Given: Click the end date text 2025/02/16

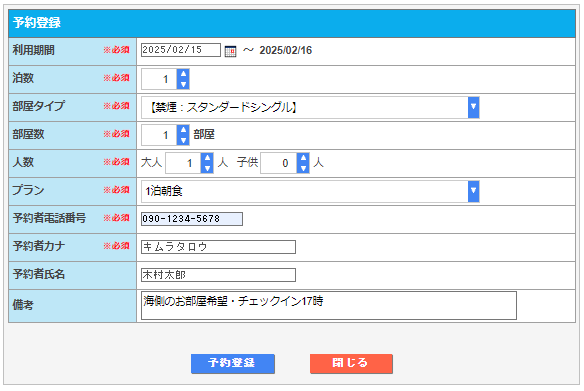Looking at the screenshot, I should click(x=286, y=50).
